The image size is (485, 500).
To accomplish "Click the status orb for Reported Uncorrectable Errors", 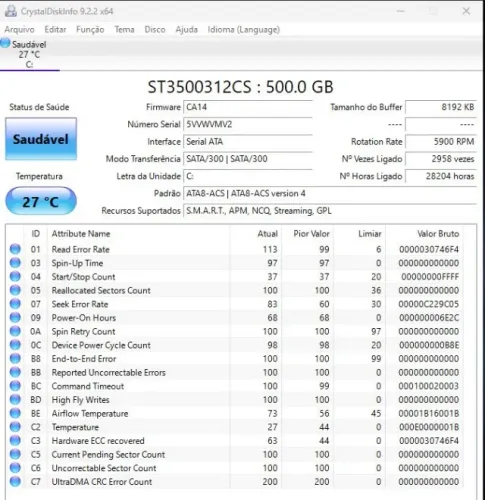I will coord(15,372).
